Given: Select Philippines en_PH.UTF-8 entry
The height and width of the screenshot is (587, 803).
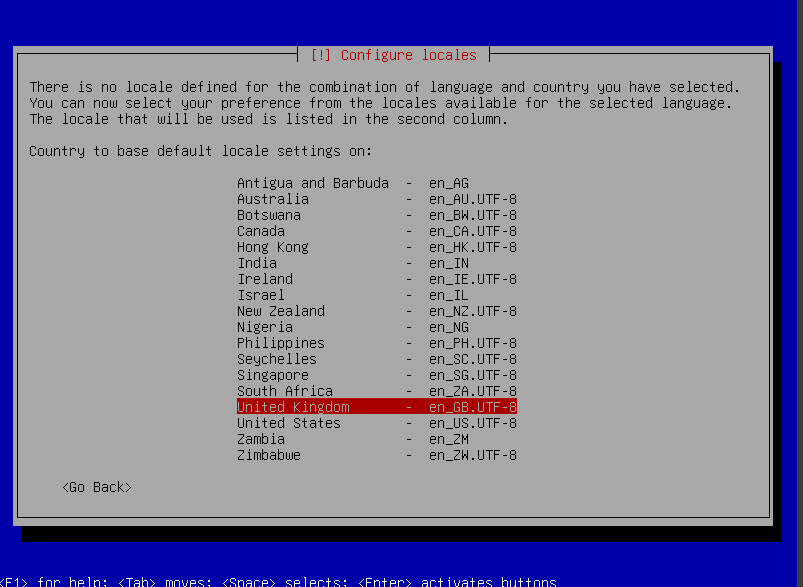Looking at the screenshot, I should click(376, 343).
